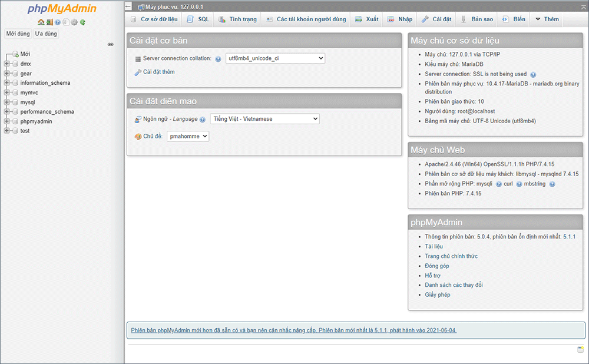This screenshot has height=364, width=589.
Task: Open the Chủ đề theme dropdown
Action: 188,137
